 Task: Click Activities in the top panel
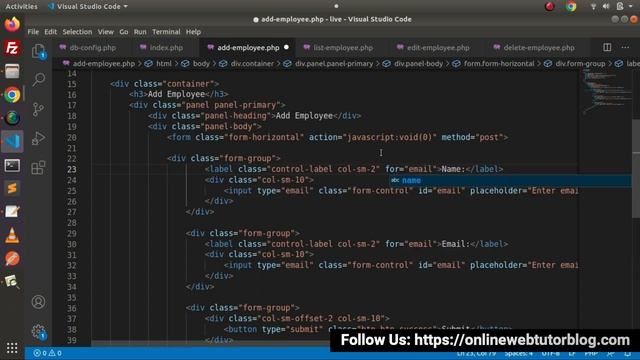21,7
